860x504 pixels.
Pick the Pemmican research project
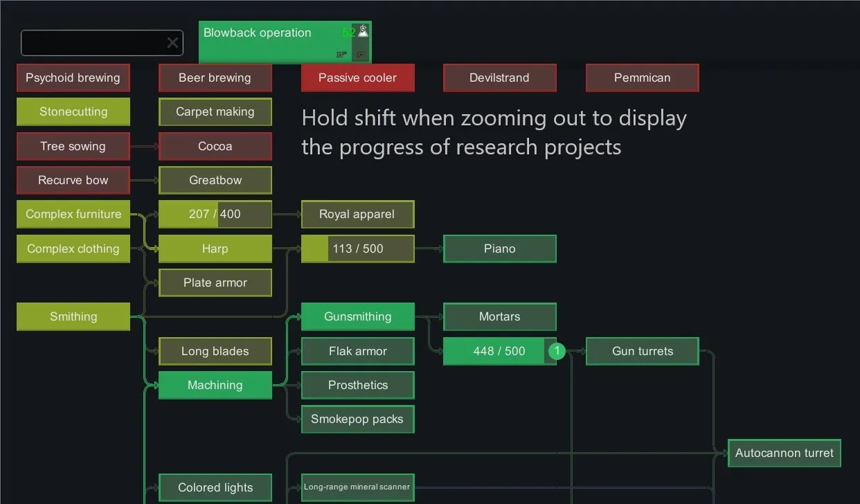[642, 78]
